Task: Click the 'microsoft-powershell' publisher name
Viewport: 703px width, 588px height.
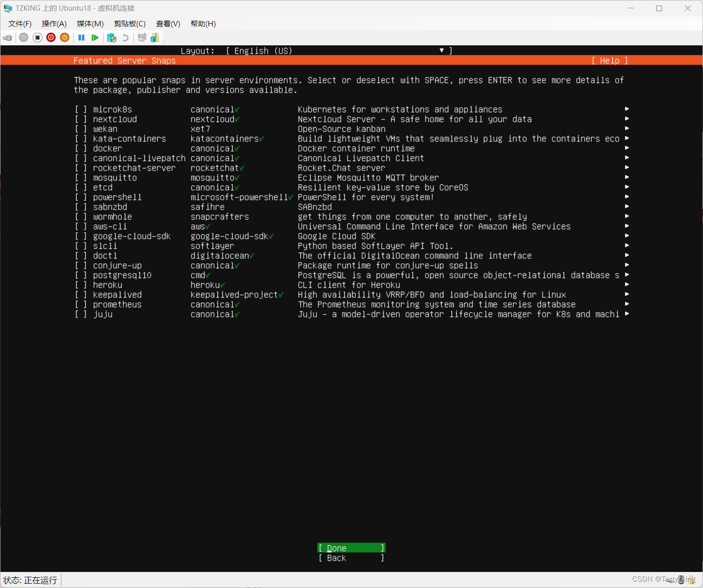Action: [239, 197]
